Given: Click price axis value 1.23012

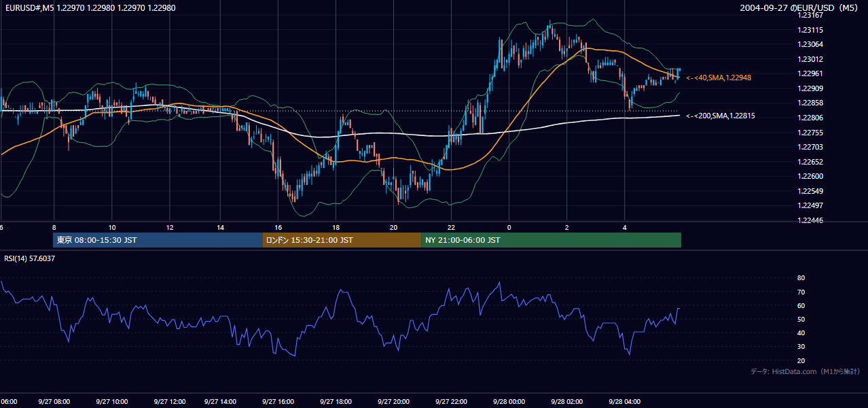Looking at the screenshot, I should click(x=810, y=59).
